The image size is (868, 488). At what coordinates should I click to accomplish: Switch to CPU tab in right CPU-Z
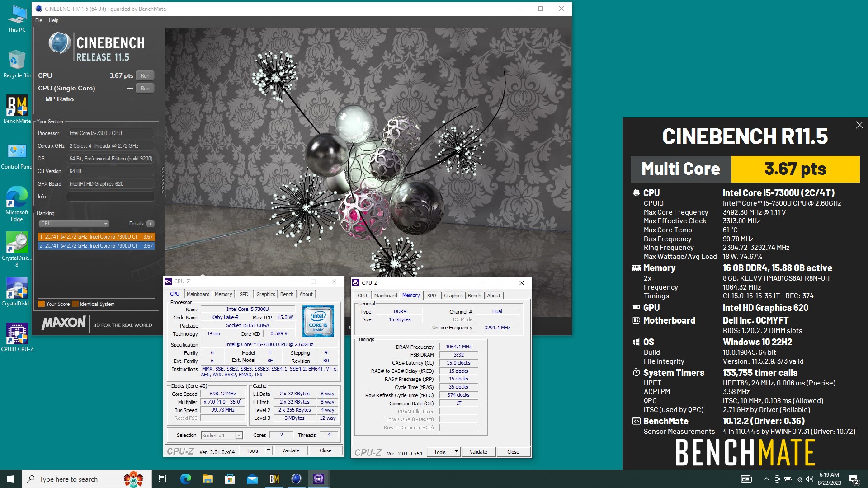363,296
